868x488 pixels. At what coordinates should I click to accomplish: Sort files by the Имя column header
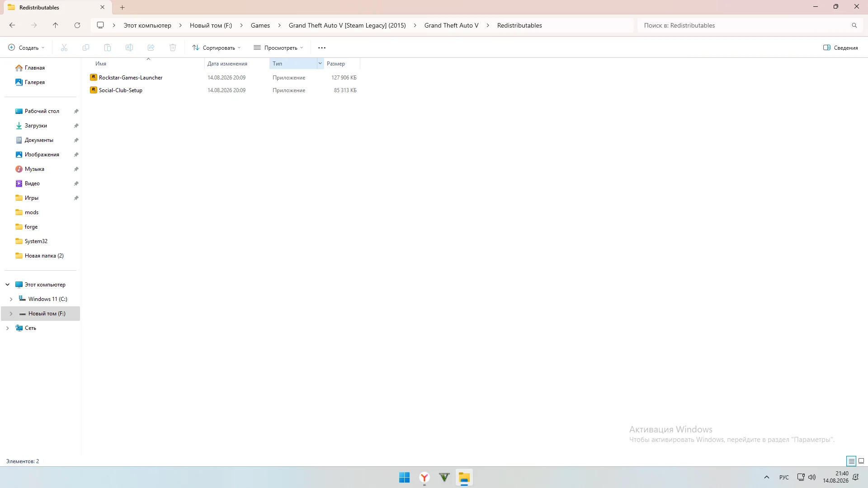coord(101,64)
